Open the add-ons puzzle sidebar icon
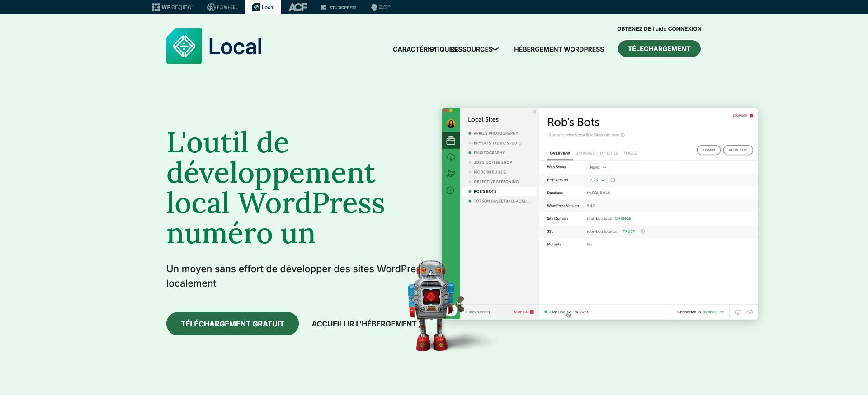The image size is (868, 401). point(451,174)
